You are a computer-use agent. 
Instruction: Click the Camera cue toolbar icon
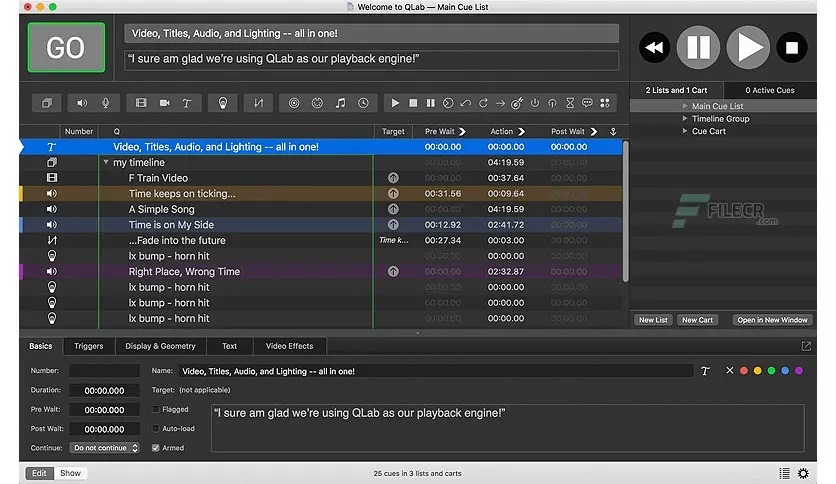coord(164,103)
